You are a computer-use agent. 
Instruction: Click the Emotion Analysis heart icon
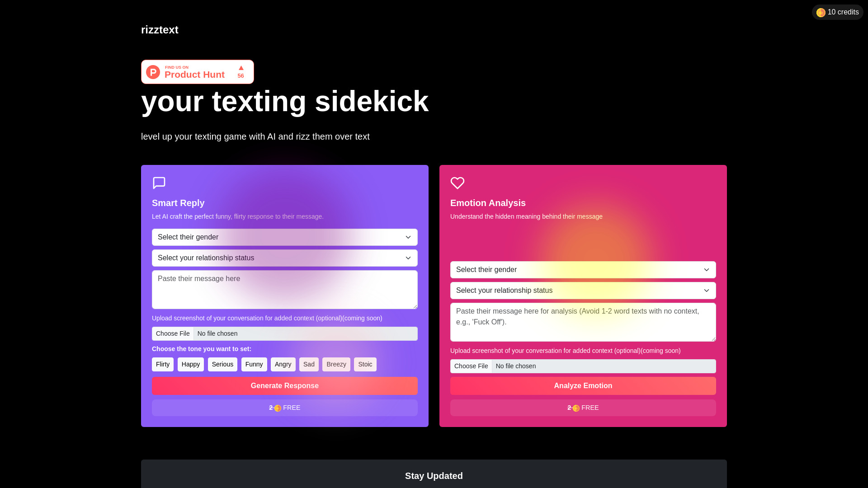pyautogui.click(x=457, y=183)
